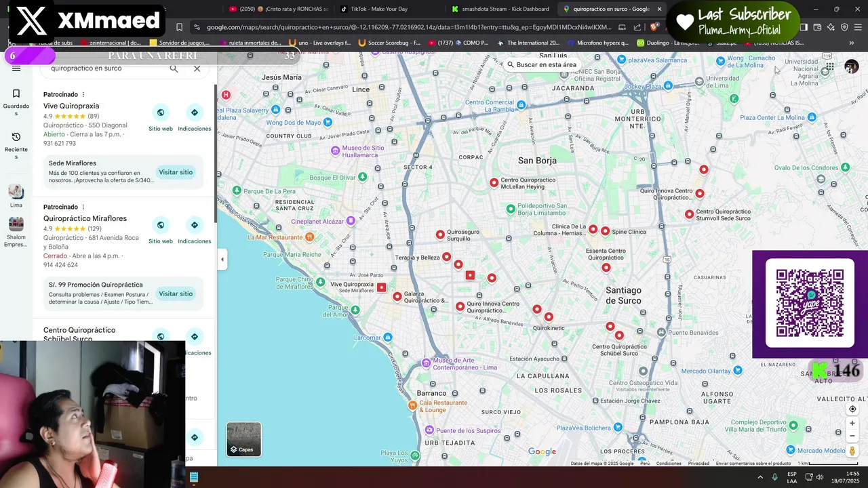Screen dimensions: 868x488
Task: Zoom in the map with plus button
Action: (x=852, y=423)
